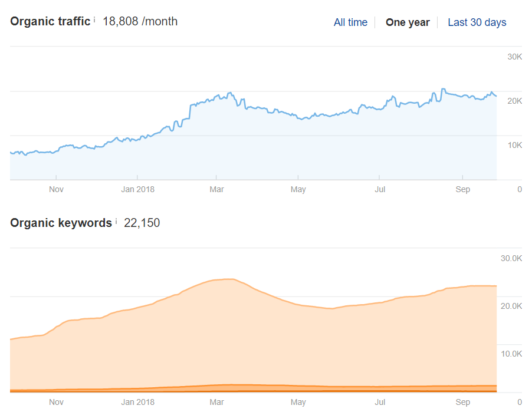Select the One year range

(x=408, y=22)
